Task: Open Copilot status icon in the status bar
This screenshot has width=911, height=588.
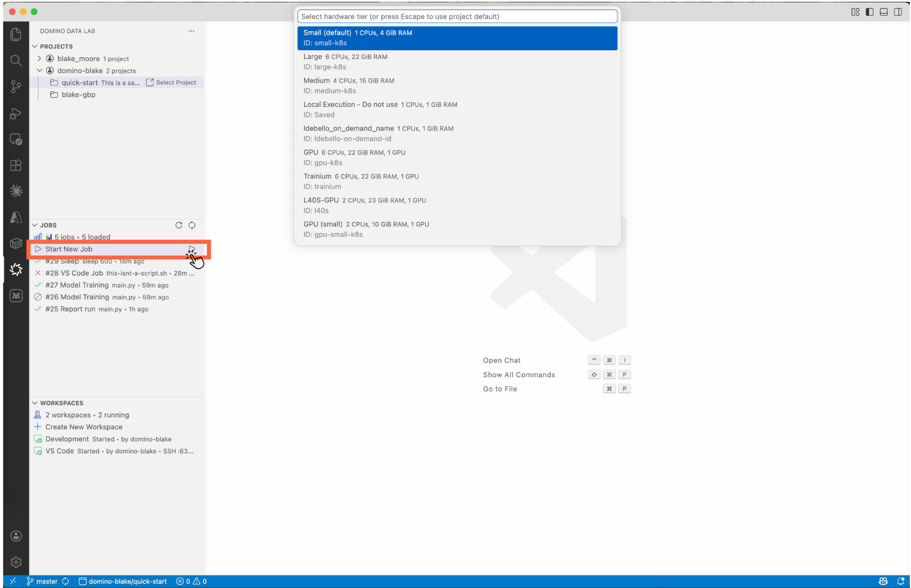Action: (x=883, y=581)
